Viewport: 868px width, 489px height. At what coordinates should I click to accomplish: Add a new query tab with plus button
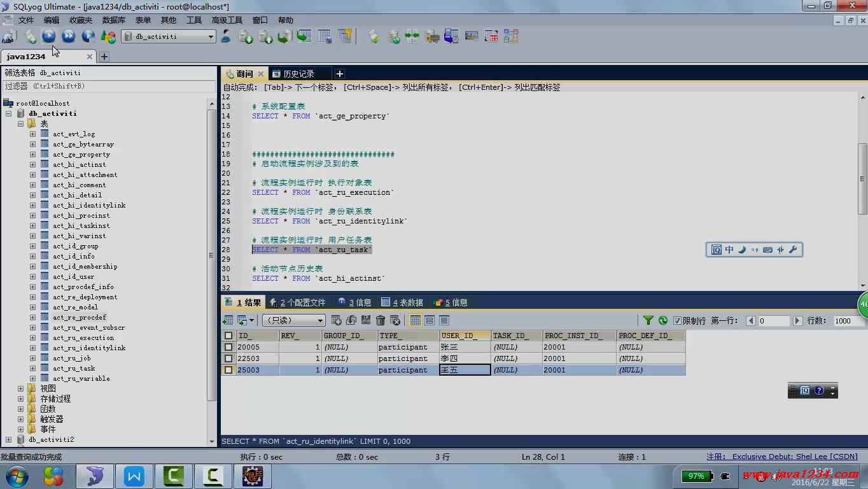click(340, 74)
